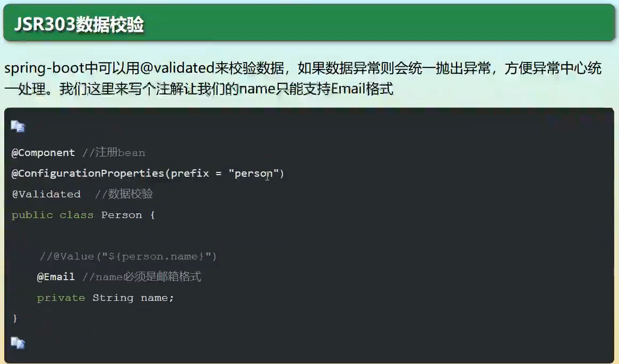
Task: Click the copy code icon above the code
Action: click(x=18, y=126)
